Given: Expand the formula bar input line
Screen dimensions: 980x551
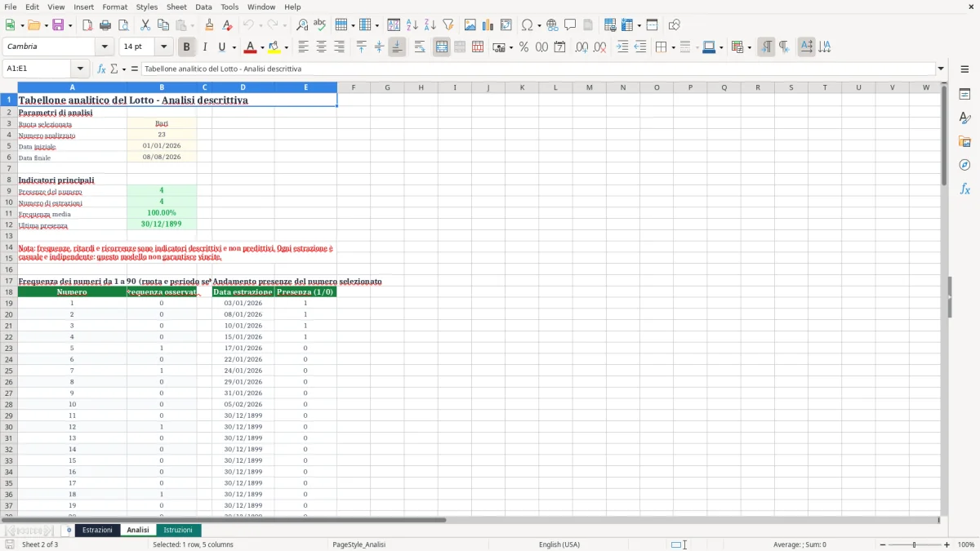Looking at the screenshot, I should [x=941, y=69].
